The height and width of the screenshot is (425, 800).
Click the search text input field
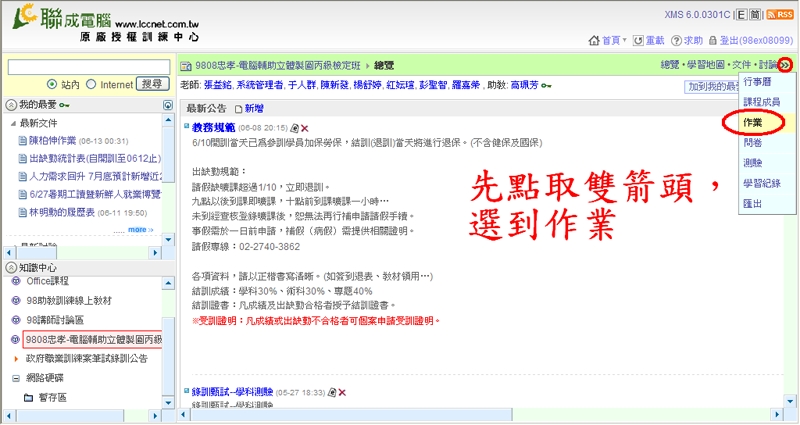(87, 67)
